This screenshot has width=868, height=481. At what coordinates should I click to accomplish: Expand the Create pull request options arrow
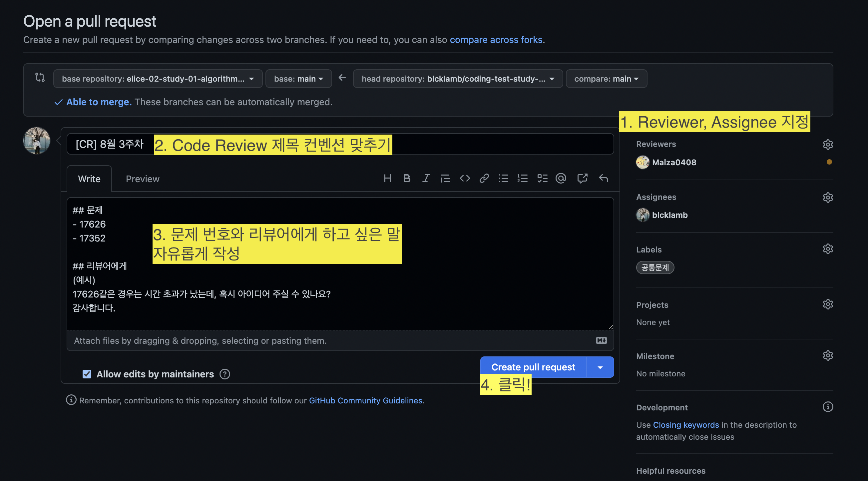tap(600, 367)
